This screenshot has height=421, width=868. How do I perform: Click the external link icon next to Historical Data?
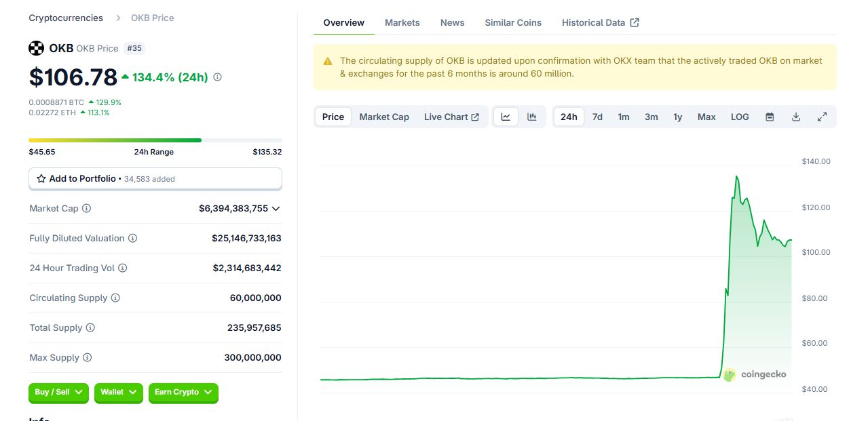click(635, 22)
